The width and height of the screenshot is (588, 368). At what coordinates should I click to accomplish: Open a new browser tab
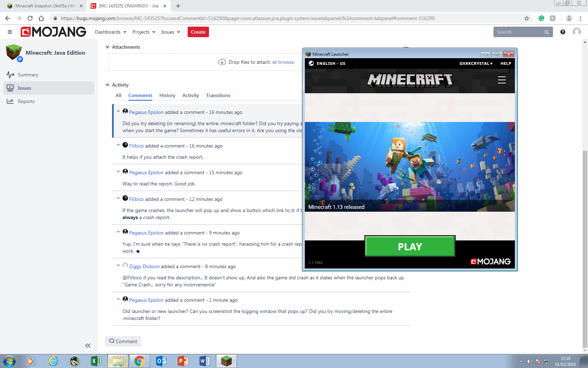(x=178, y=6)
